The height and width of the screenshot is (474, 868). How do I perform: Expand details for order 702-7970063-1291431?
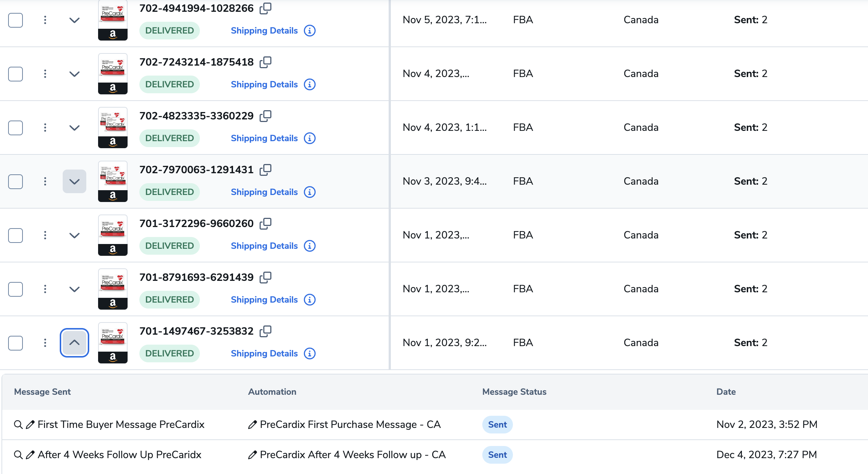click(74, 181)
